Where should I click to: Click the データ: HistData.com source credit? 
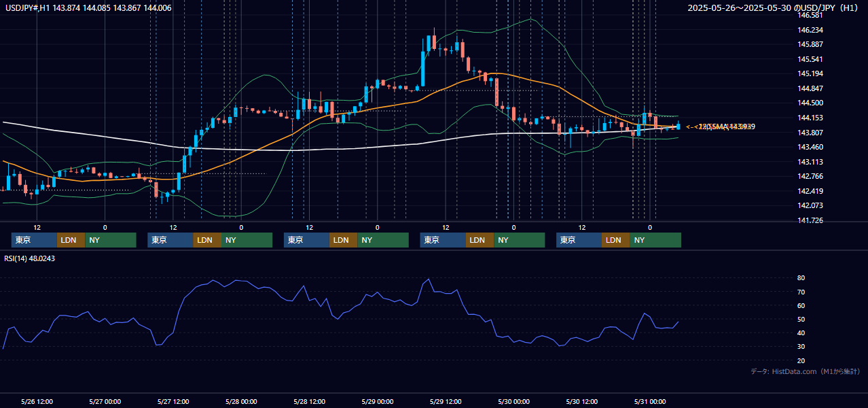806,371
